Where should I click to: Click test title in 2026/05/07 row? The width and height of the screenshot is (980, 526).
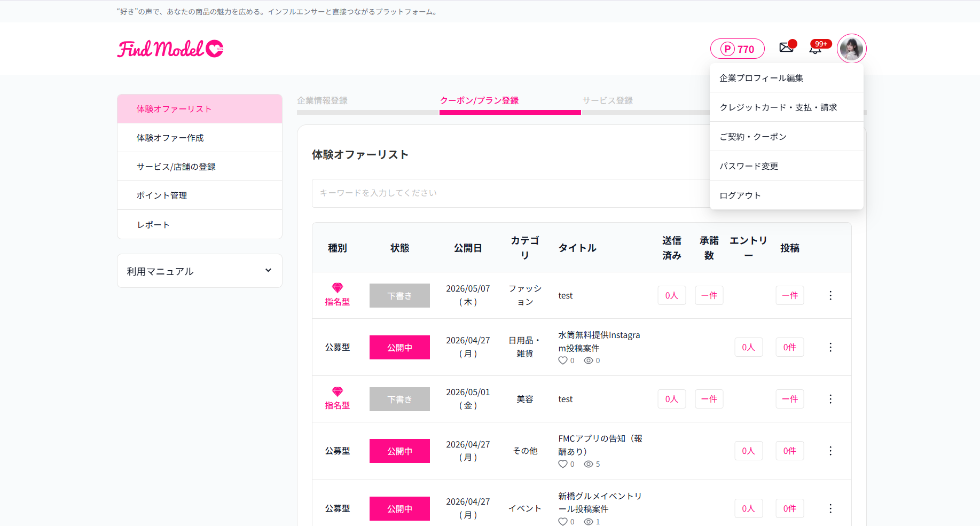[566, 295]
